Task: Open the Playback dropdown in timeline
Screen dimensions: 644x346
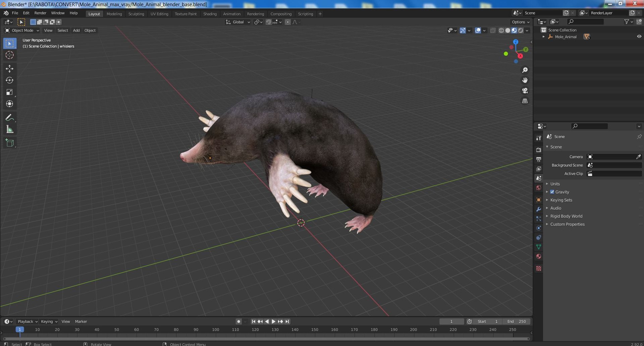Action: tap(27, 322)
